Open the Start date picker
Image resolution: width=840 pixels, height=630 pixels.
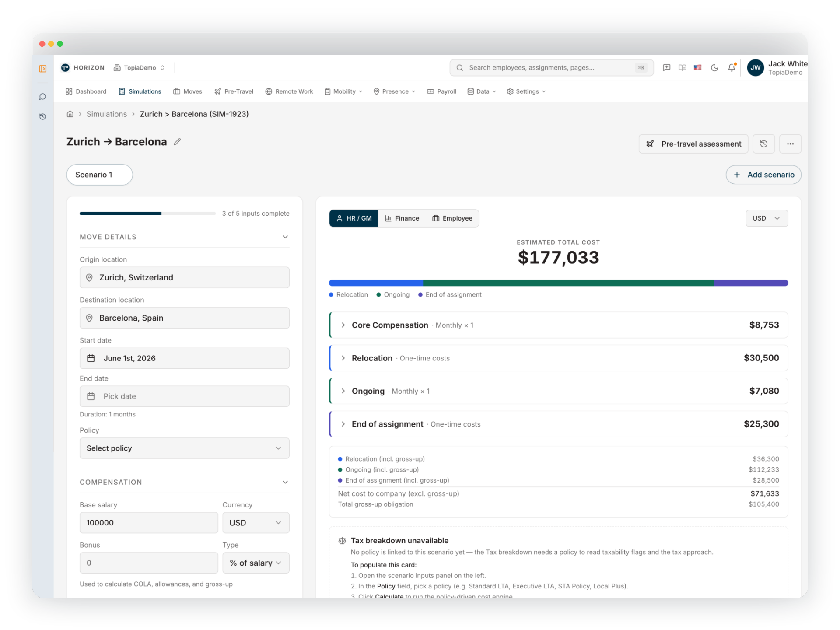184,358
